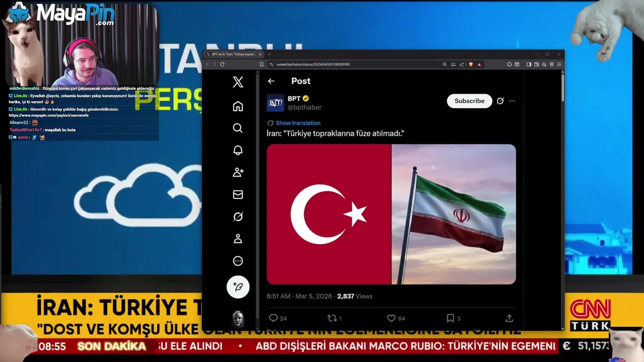Open the post's three-dot more menu
Viewport: 644px width, 362px height.
512,101
